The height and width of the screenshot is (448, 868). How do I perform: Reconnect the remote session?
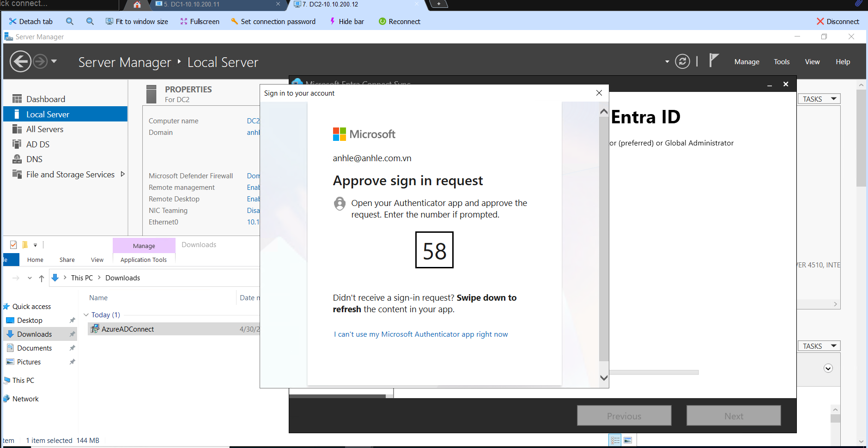[x=399, y=21]
